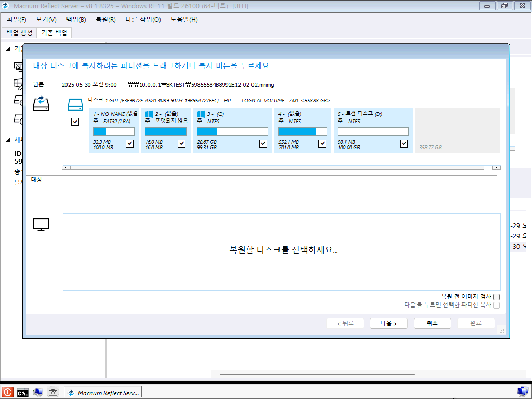Screen dimensions: 532x399
Task: Collapse the 기존 backup tree section
Action: [x=8, y=49]
